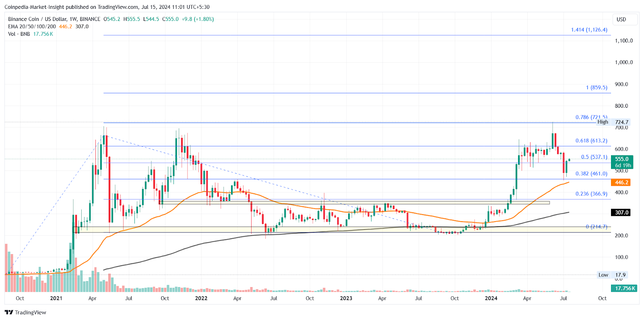The height and width of the screenshot is (320, 644).
Task: Click the 800.0 price axis label
Action: pyautogui.click(x=621, y=106)
